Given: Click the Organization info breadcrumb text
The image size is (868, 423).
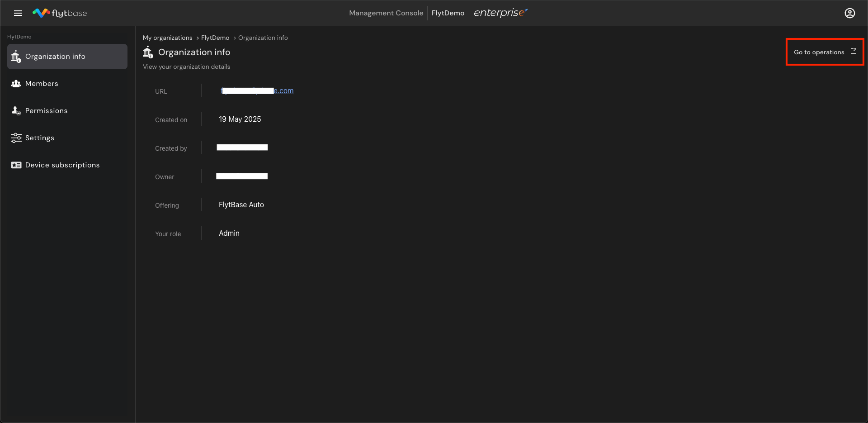Looking at the screenshot, I should click(263, 38).
